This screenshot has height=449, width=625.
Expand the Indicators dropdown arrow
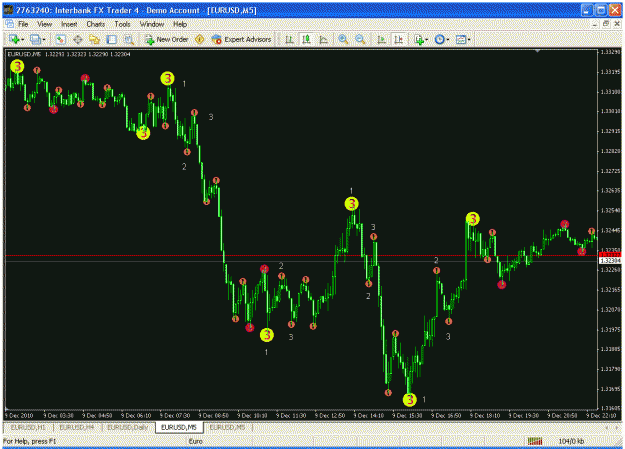pyautogui.click(x=427, y=39)
